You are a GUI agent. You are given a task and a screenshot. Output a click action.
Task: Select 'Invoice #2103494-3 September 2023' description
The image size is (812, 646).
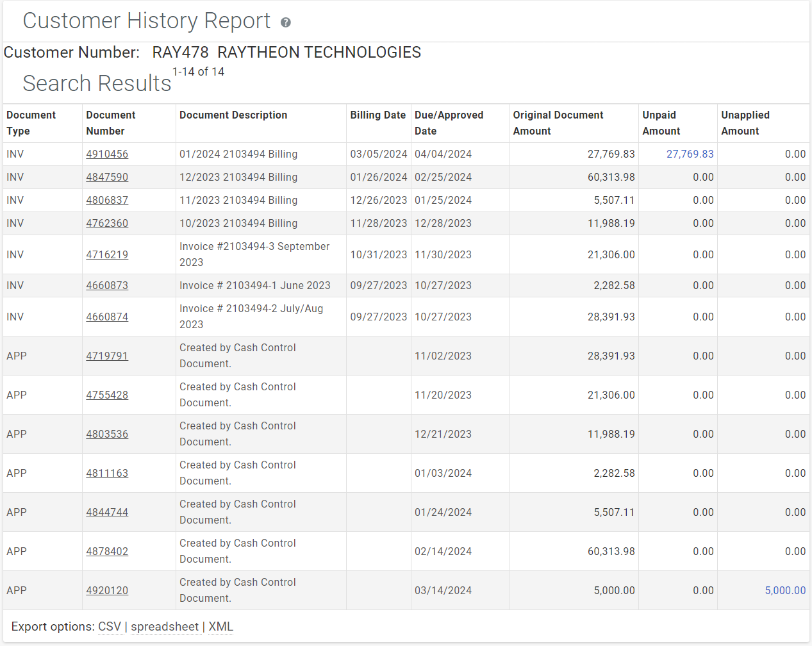[x=254, y=254]
